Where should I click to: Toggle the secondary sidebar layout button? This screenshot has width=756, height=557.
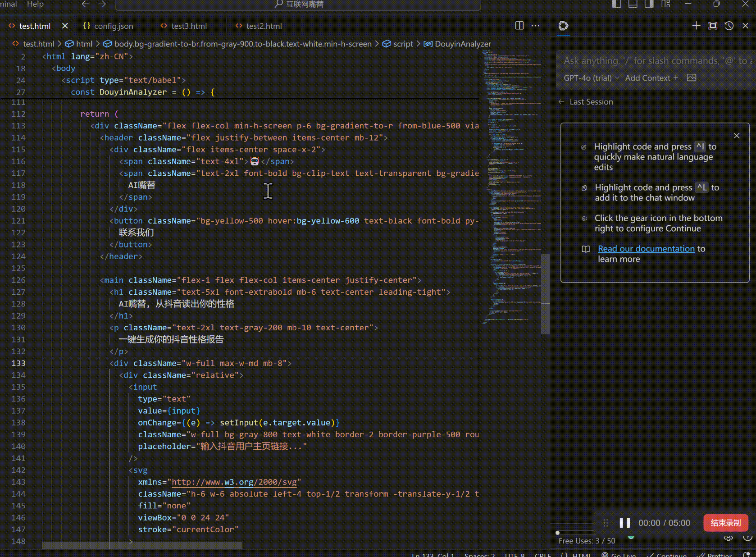649,4
